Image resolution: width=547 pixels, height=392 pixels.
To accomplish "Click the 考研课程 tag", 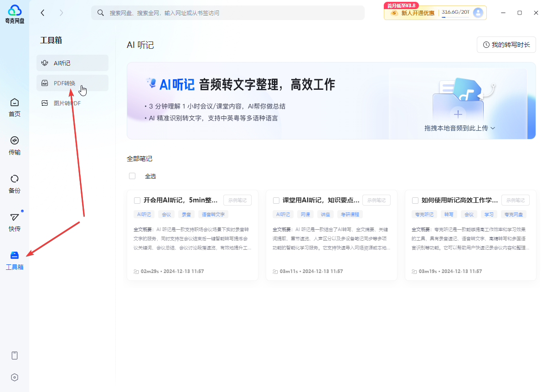I will (x=350, y=214).
